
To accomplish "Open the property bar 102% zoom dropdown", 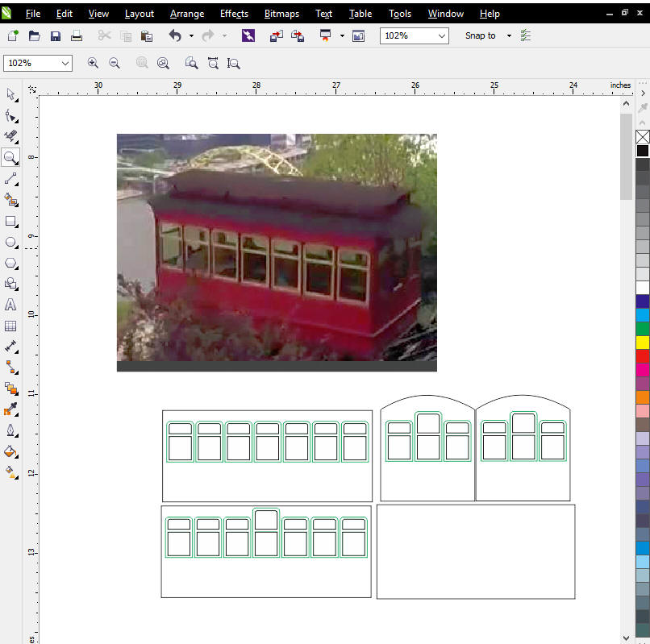I will click(65, 63).
